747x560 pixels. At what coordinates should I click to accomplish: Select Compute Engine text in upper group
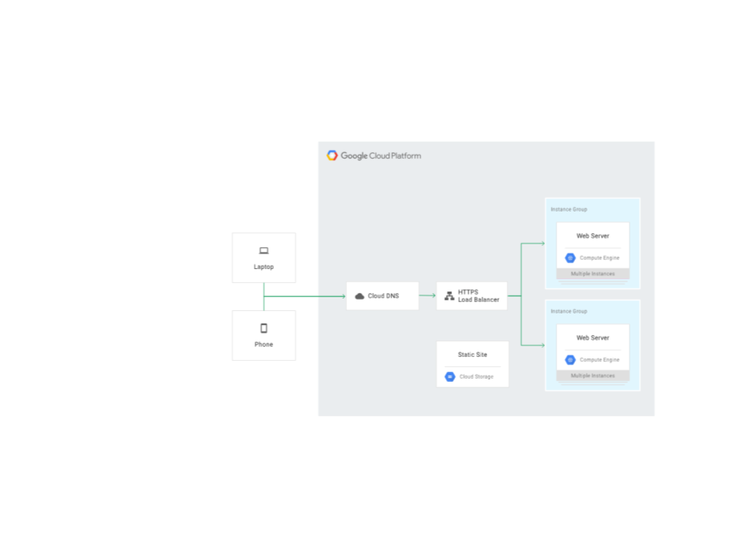point(599,258)
